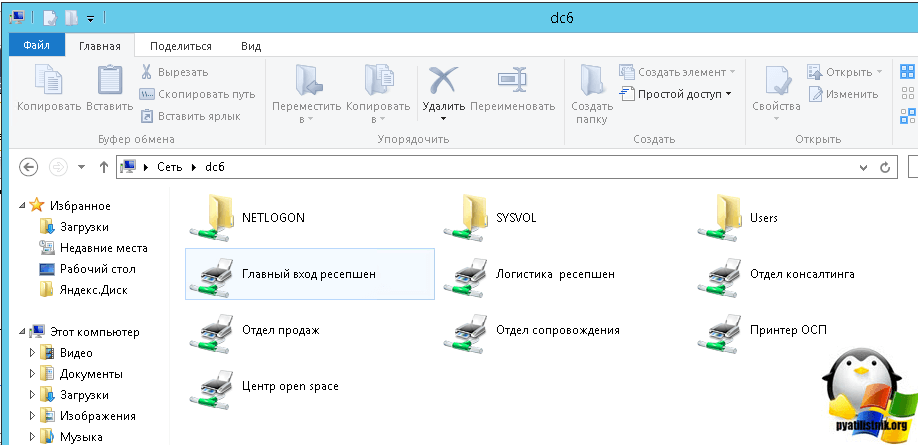Select Рабочий стол in the navigation pane
The height and width of the screenshot is (445, 918).
tap(97, 269)
